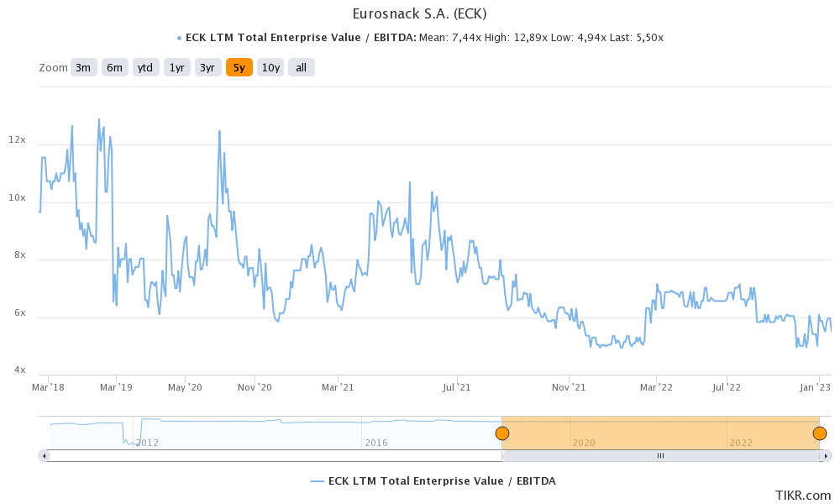The height and width of the screenshot is (504, 840).
Task: Click the 4x y-axis label
Action: pyautogui.click(x=20, y=370)
